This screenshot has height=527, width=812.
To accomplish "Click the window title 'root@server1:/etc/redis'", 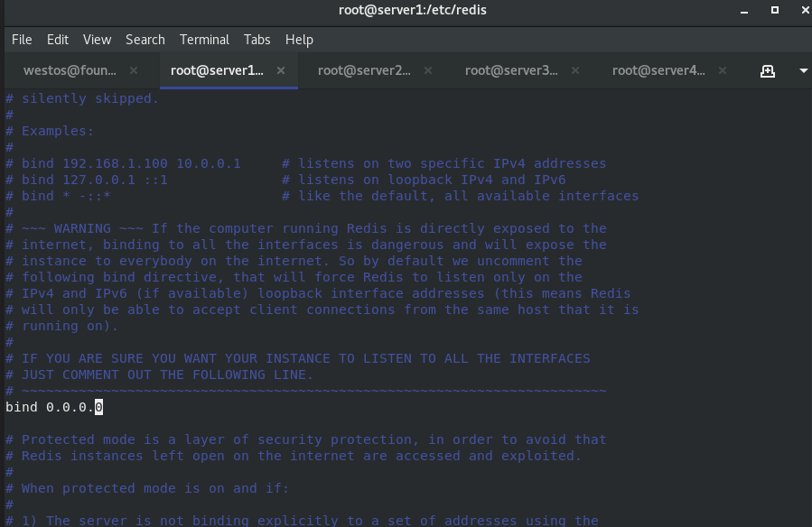I will click(412, 10).
